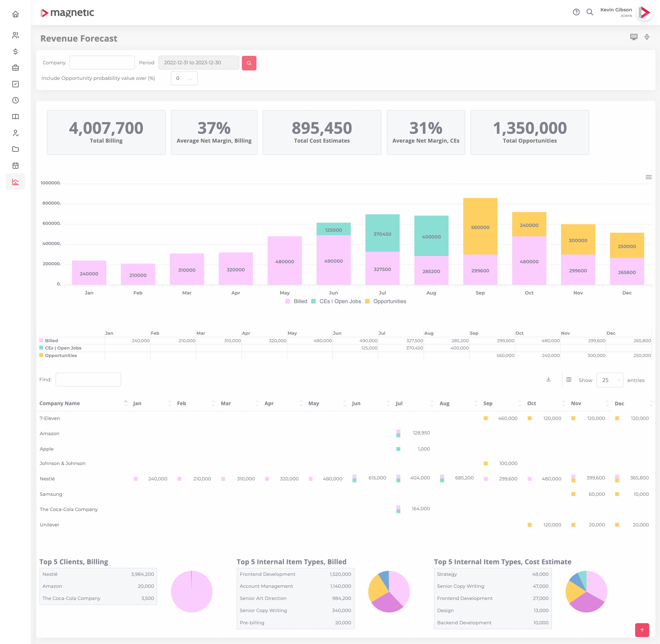Click the scroll to top red button
Screen dimensions: 660x644
[642, 630]
